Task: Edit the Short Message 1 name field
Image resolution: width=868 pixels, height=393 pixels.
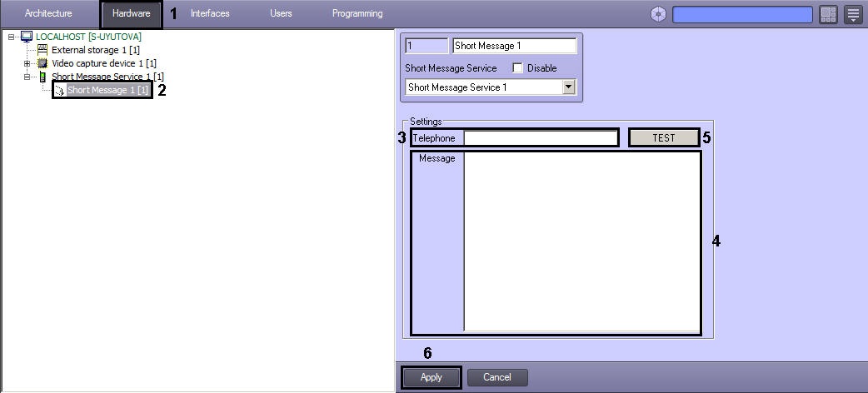Action: click(514, 46)
